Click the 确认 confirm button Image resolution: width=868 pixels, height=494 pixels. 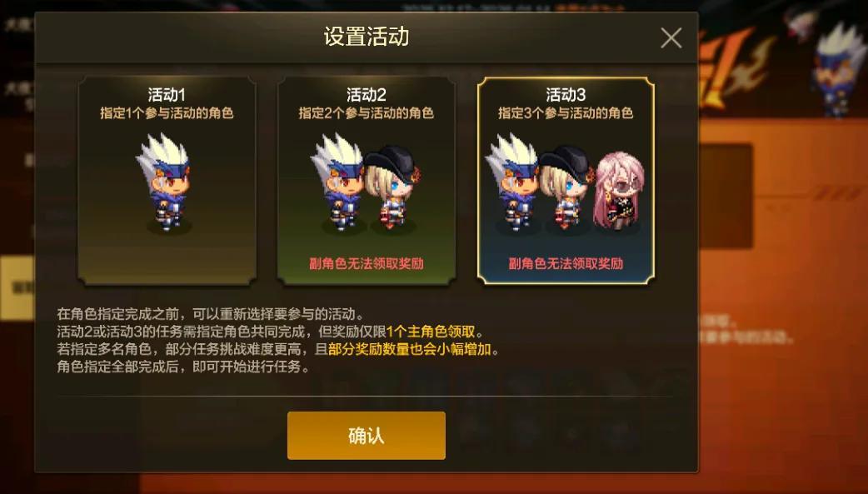tap(366, 436)
